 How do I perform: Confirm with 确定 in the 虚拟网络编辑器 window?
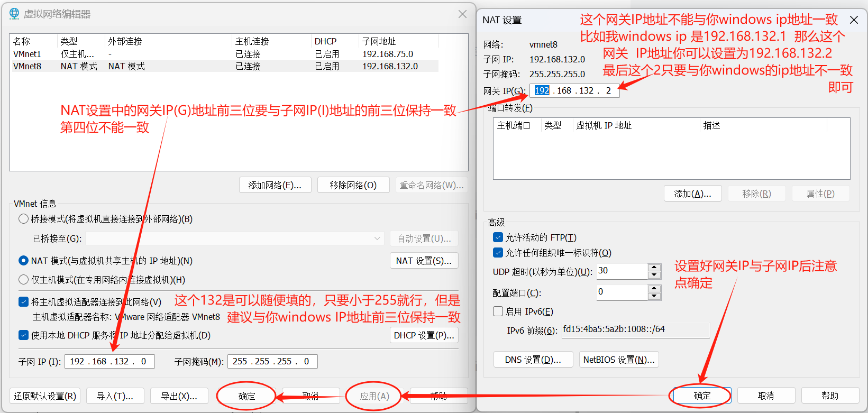(247, 396)
